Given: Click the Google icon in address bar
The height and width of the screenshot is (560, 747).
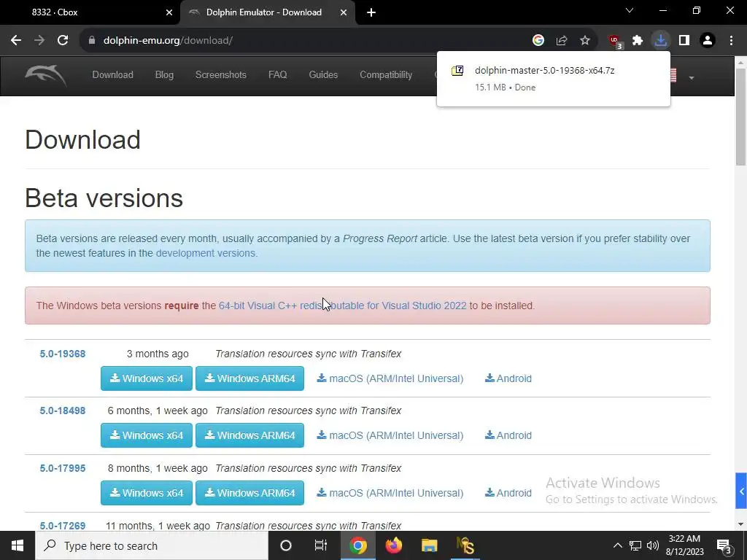Looking at the screenshot, I should click(x=538, y=41).
